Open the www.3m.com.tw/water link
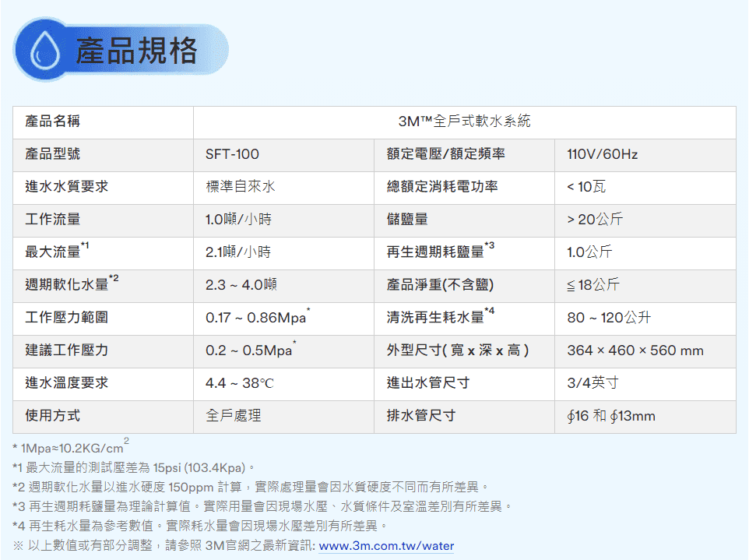 coord(386,546)
